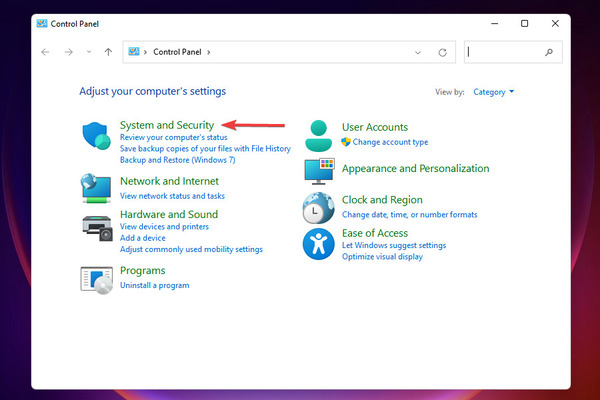The height and width of the screenshot is (400, 600).
Task: Click the search magnifier icon
Action: [x=549, y=52]
